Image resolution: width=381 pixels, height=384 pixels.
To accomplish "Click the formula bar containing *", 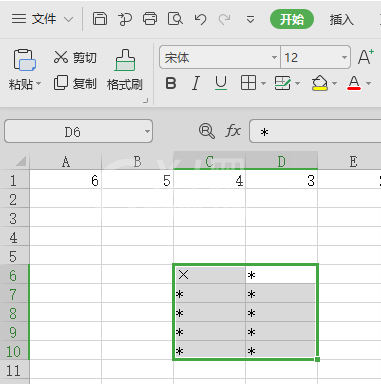I will coord(315,131).
